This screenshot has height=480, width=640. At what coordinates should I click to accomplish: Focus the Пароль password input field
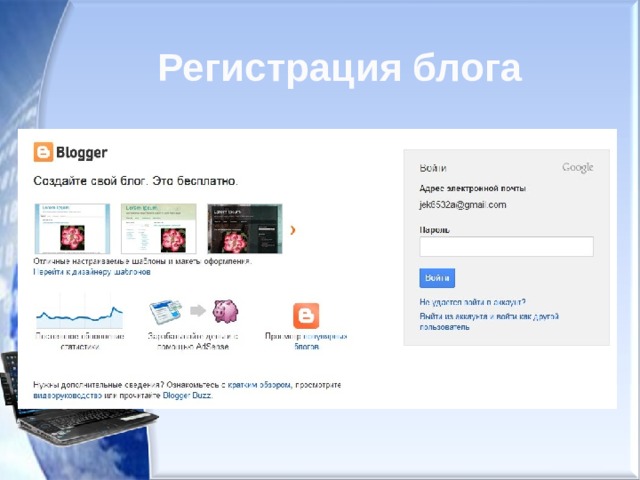[507, 247]
